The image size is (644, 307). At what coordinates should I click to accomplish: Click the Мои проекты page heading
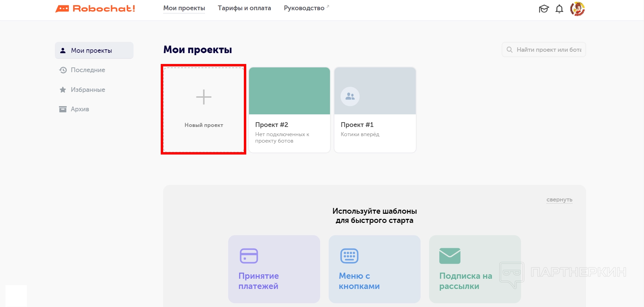pyautogui.click(x=198, y=50)
